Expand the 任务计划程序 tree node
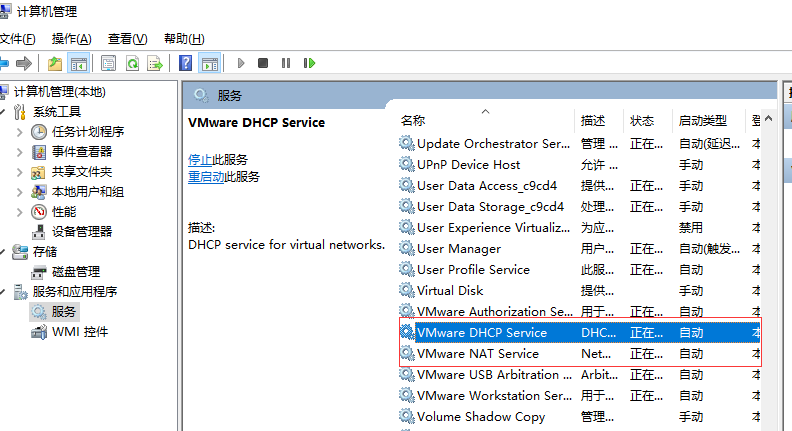792x431 pixels. [x=20, y=132]
